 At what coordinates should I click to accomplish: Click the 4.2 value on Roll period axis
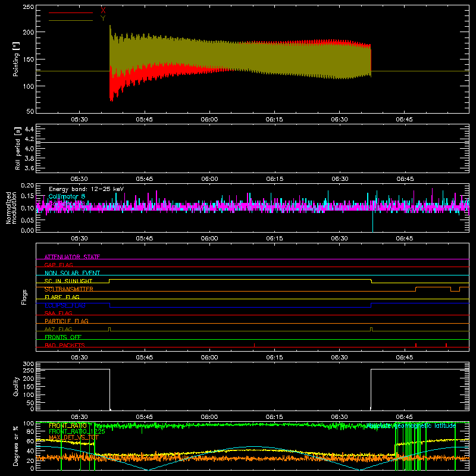pyautogui.click(x=29, y=139)
